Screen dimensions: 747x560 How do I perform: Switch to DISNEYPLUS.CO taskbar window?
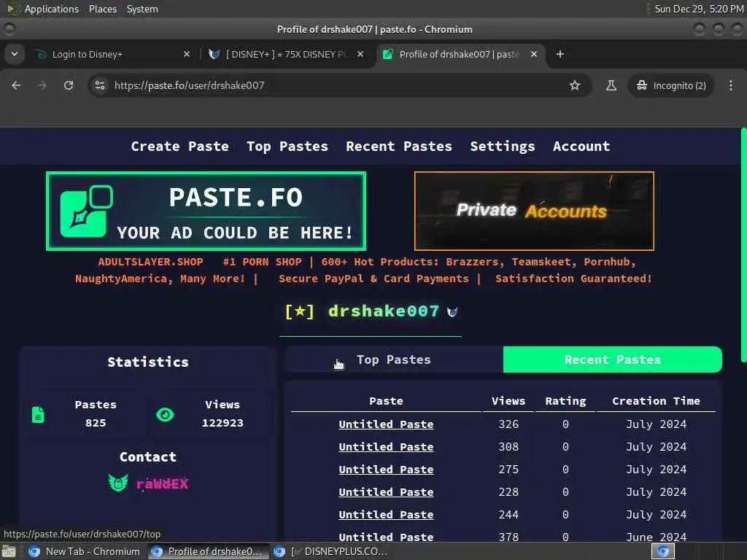(x=332, y=551)
